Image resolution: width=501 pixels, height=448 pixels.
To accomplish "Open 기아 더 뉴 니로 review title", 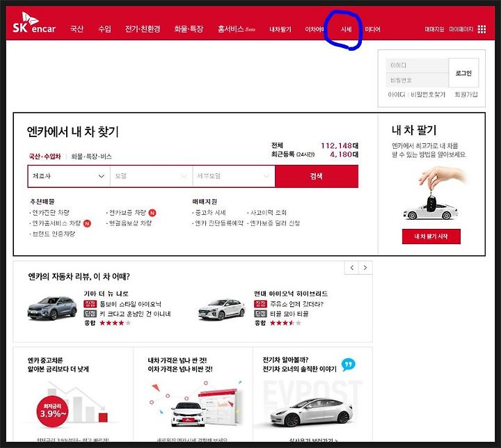I will [106, 294].
